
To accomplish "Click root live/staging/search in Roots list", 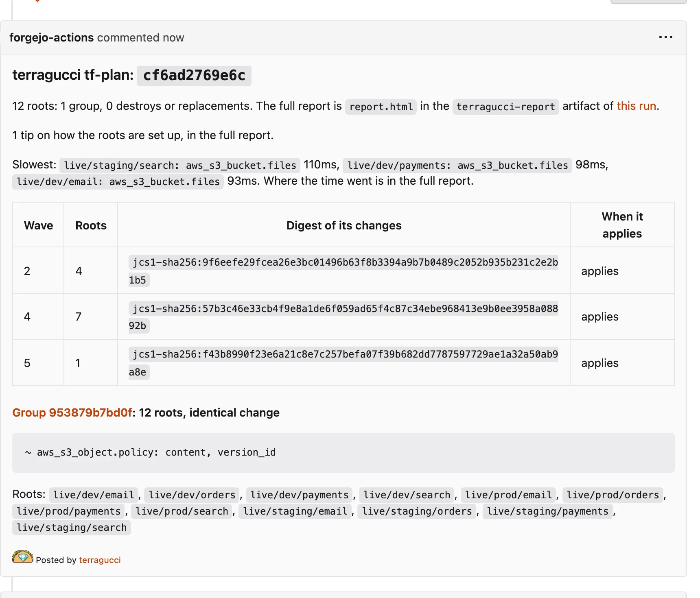I will point(72,527).
